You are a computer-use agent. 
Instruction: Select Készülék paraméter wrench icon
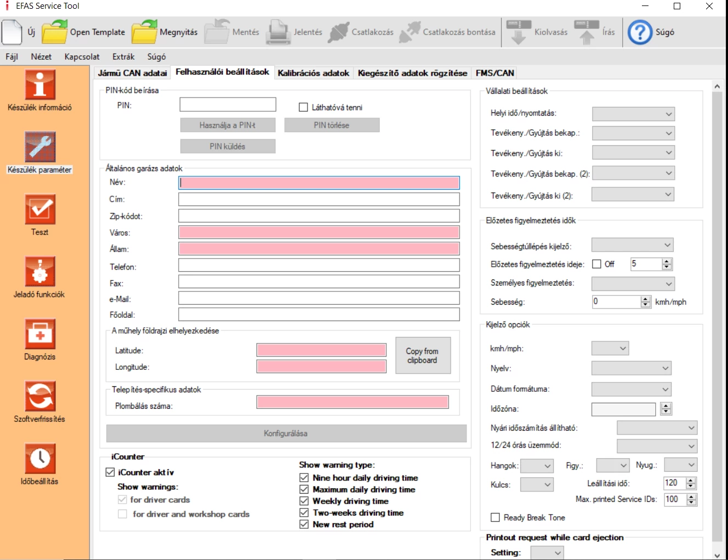tap(40, 147)
